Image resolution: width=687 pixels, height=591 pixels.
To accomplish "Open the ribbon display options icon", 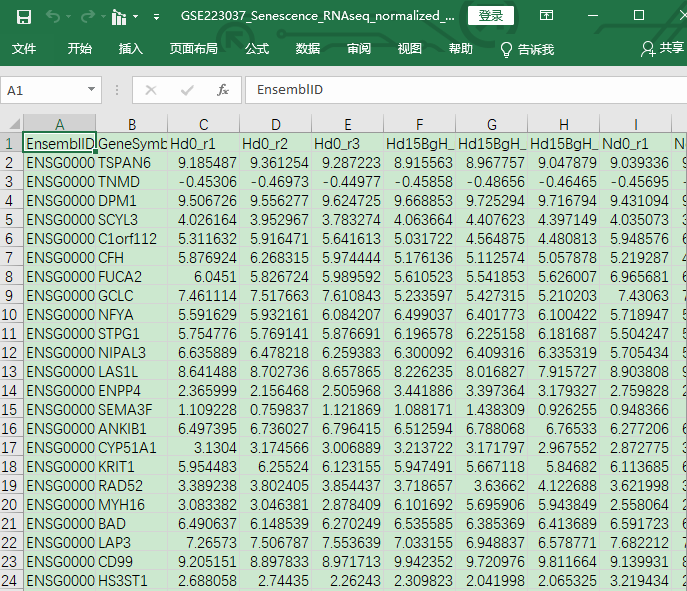I will click(546, 16).
